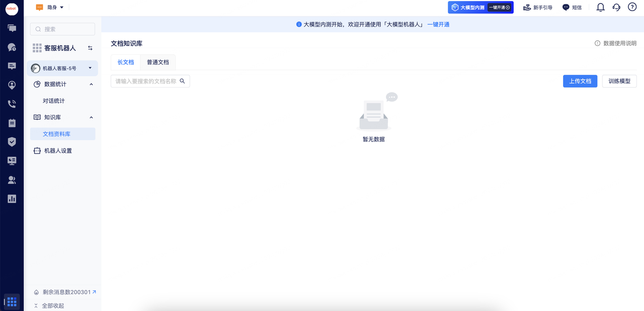Click the red robot logo
This screenshot has width=644, height=311.
[x=12, y=9]
